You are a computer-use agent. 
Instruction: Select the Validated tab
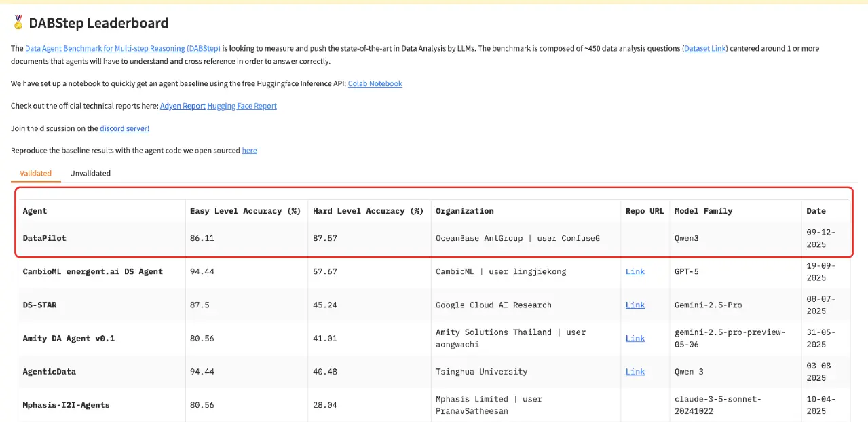[35, 174]
